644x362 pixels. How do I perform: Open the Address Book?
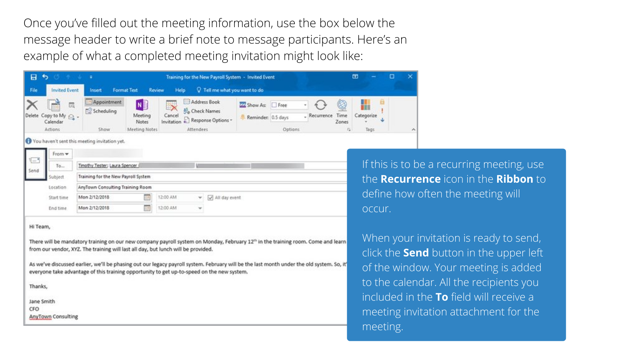pyautogui.click(x=202, y=102)
